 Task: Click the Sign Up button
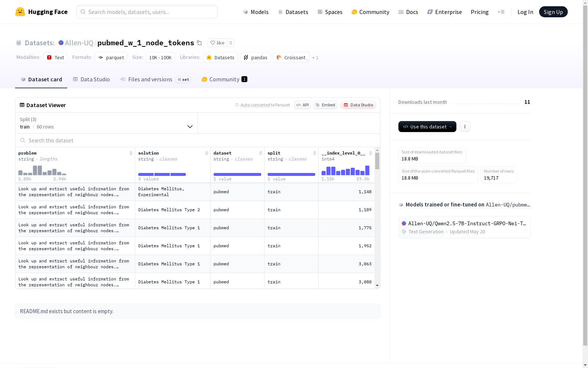click(x=553, y=12)
